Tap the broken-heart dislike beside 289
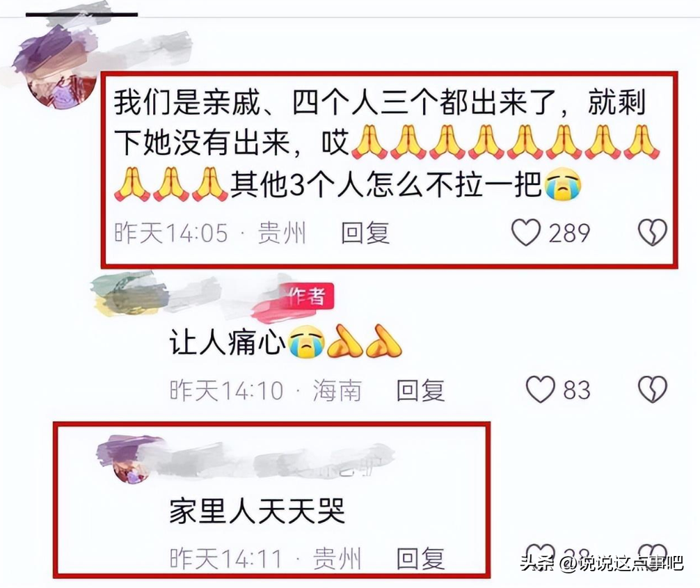Viewport: 700px width, 588px height. (652, 232)
